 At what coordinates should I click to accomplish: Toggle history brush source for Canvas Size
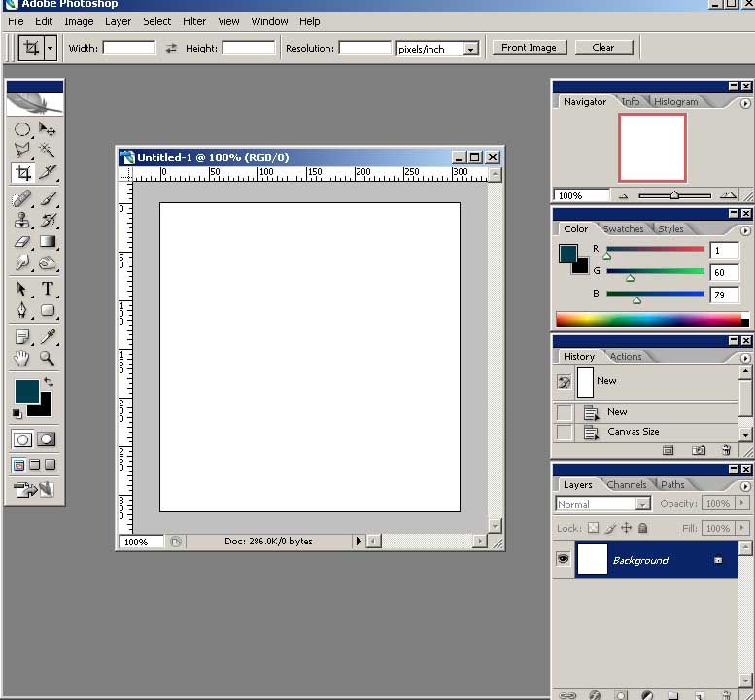[x=565, y=432]
